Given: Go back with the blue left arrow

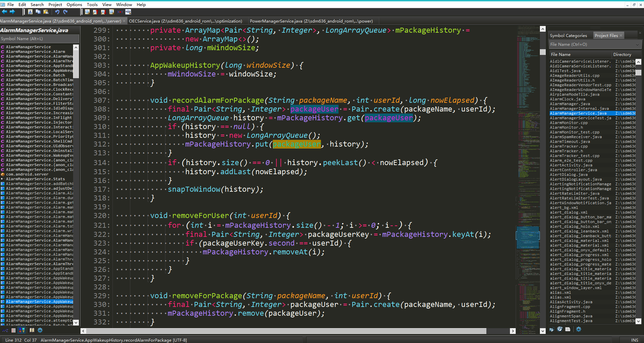Looking at the screenshot, I should 4,12.
